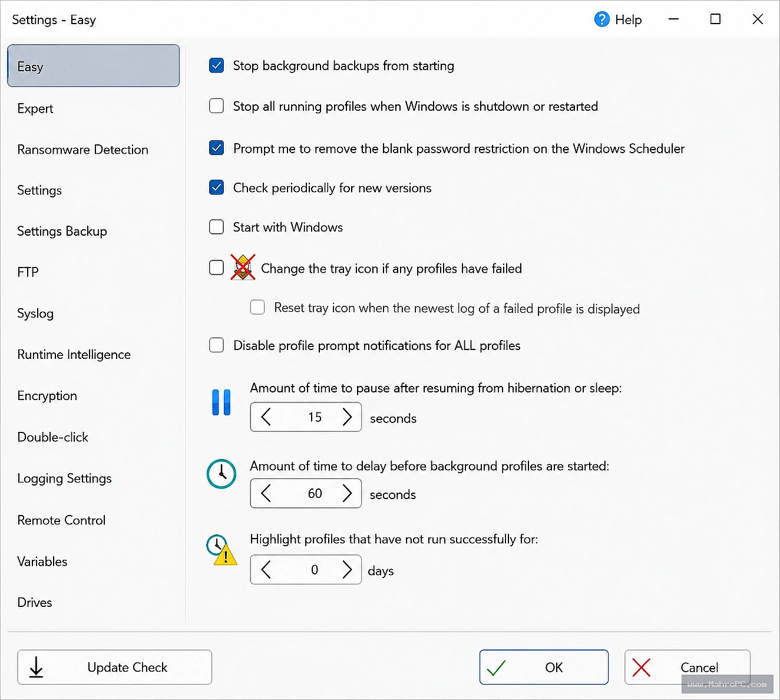
Task: Click 'Amount of time to delay before background' label
Action: coord(429,466)
